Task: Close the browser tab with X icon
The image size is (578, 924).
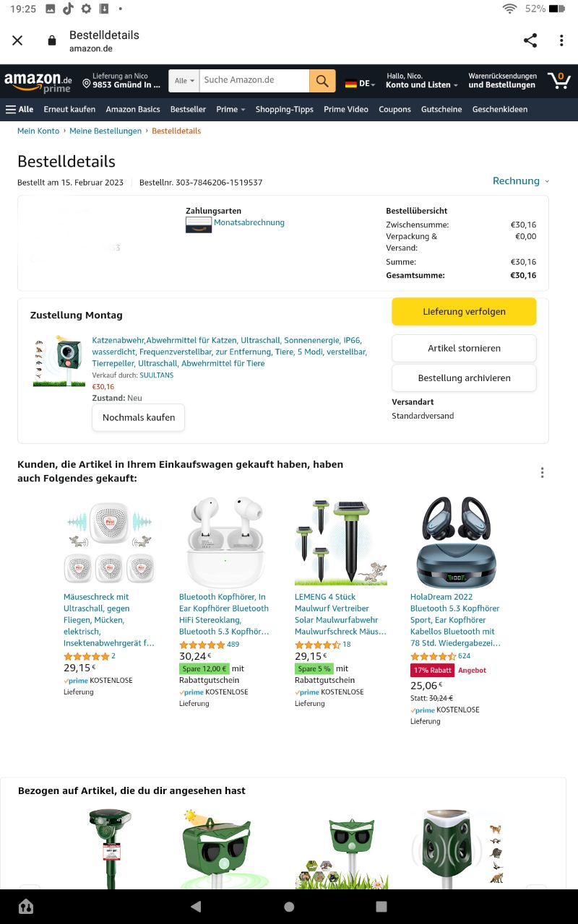Action: (x=17, y=40)
